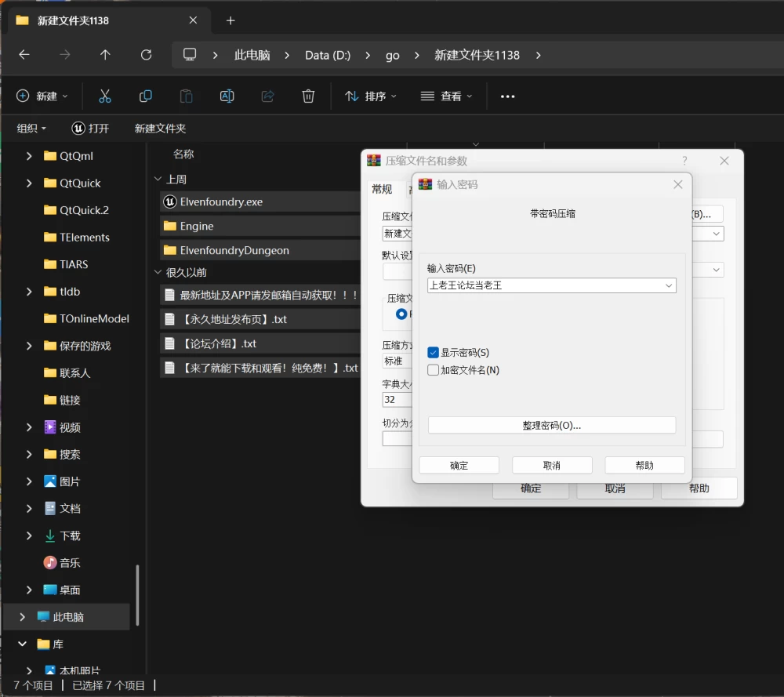Click the WinRAR icon in password dialog title
The height and width of the screenshot is (697, 784).
425,184
